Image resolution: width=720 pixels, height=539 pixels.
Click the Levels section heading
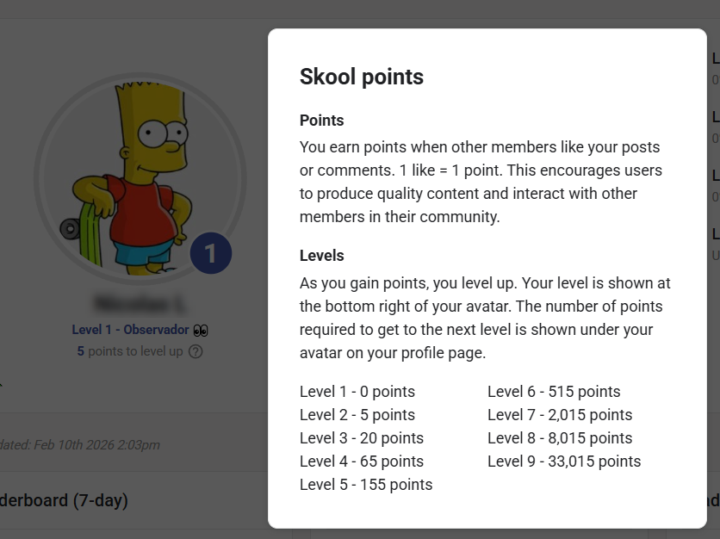click(x=322, y=256)
